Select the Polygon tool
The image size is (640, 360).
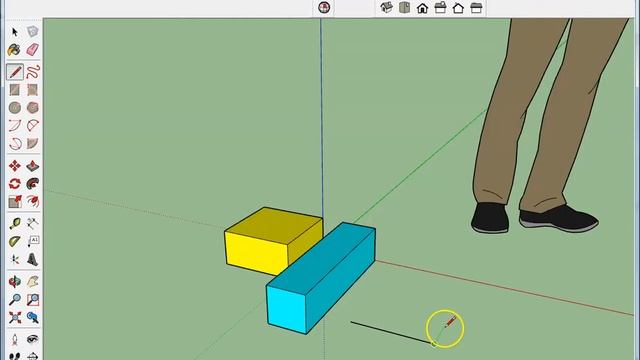point(33,108)
